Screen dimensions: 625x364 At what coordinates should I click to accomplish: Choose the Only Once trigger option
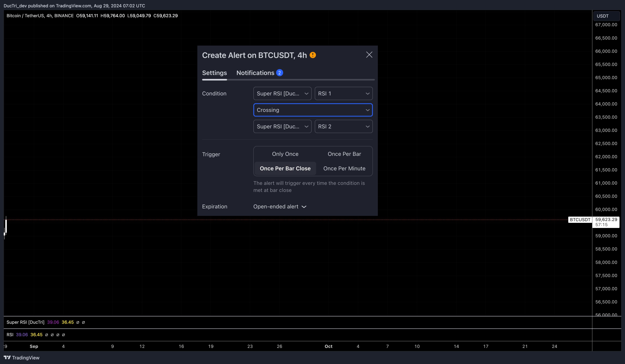285,154
